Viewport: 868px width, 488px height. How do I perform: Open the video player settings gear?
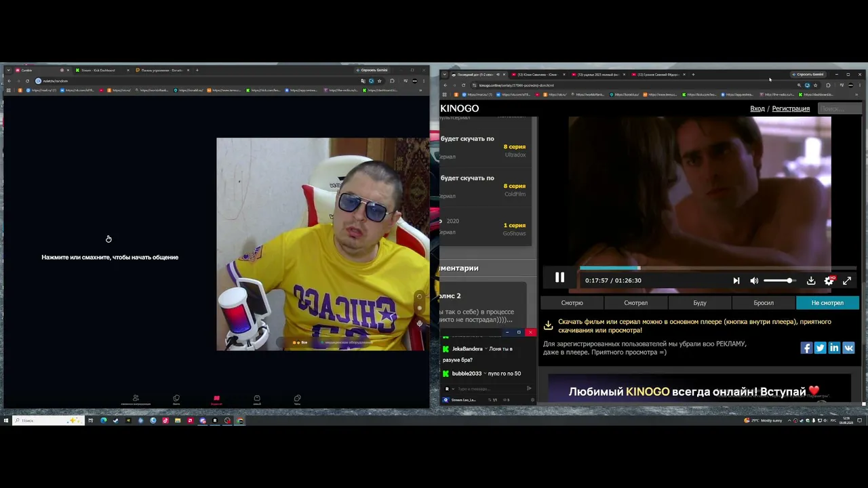[x=828, y=281]
